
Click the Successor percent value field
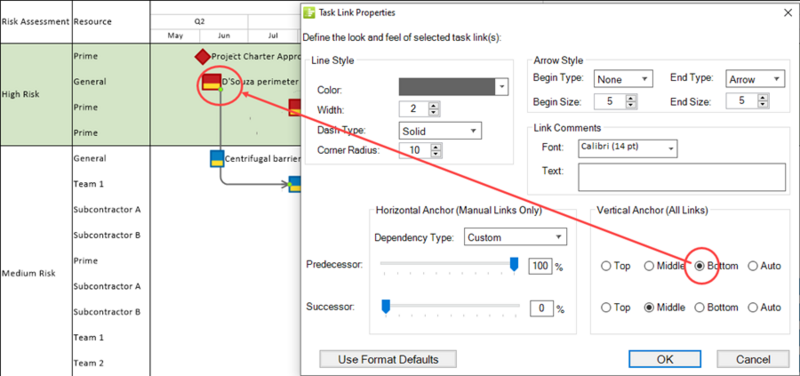[x=542, y=308]
